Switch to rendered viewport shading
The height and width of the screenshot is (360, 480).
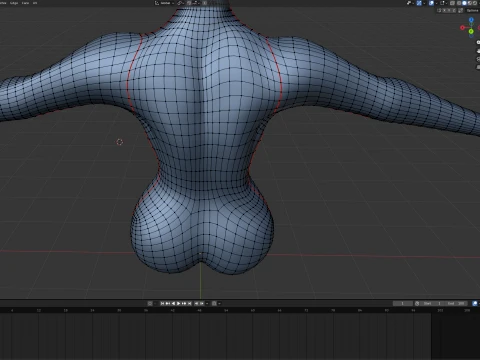[x=475, y=3]
